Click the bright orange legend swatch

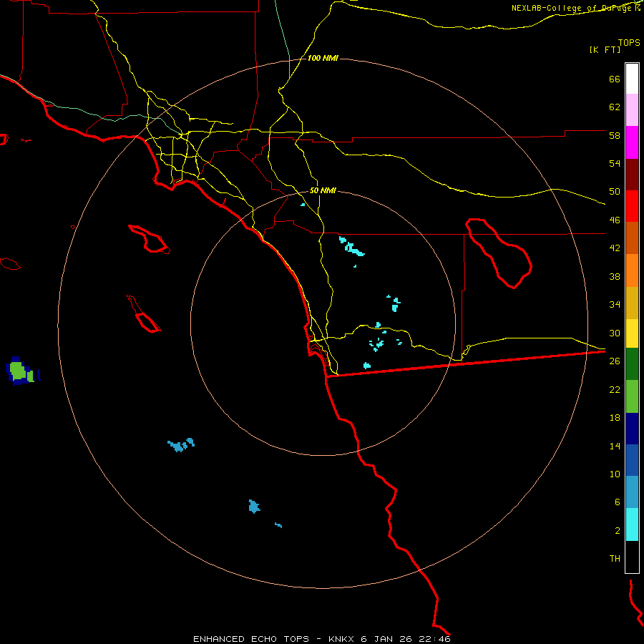(x=632, y=270)
